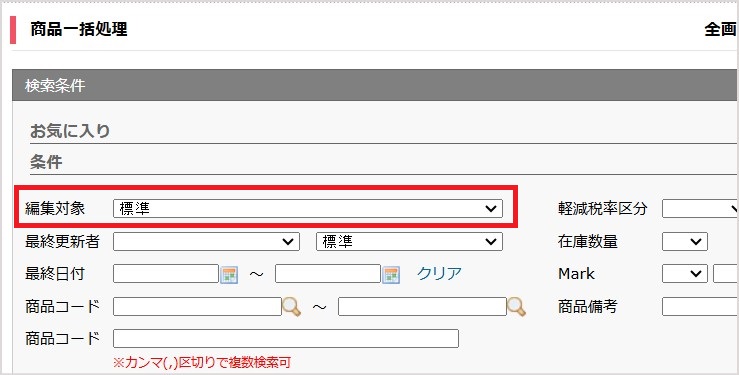The image size is (739, 375).
Task: Click the お気に入り section heading
Action: pyautogui.click(x=70, y=130)
